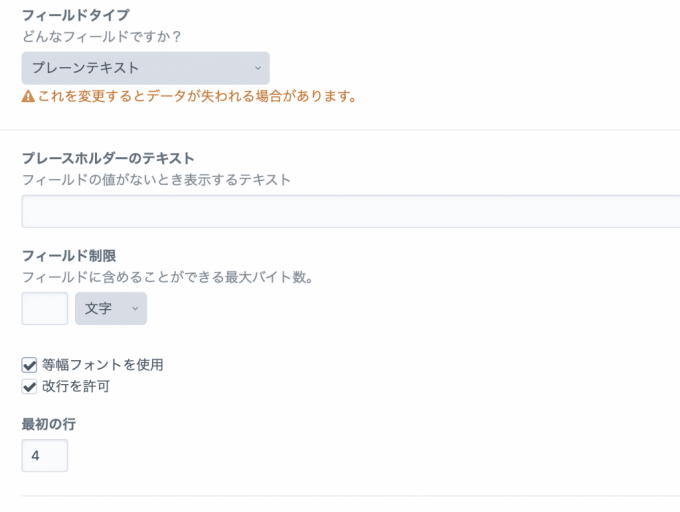
Task: Click the フィールドタイプ heading label
Action: (75, 15)
